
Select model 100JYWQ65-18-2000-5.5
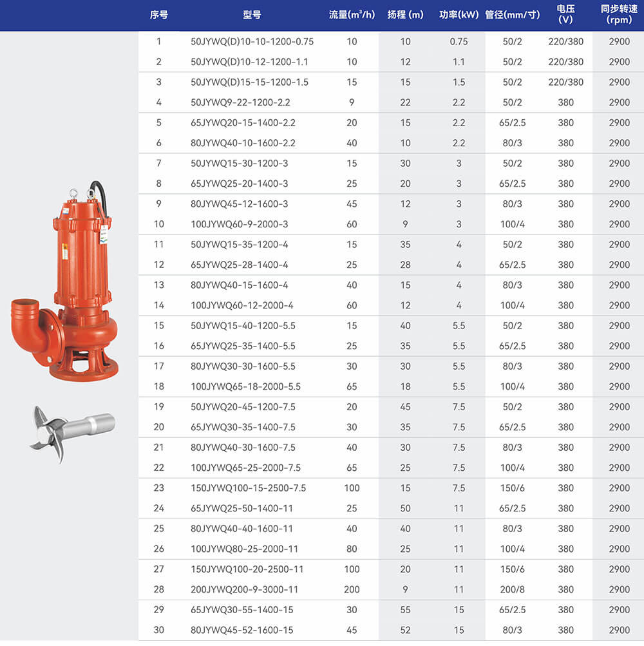tap(245, 386)
